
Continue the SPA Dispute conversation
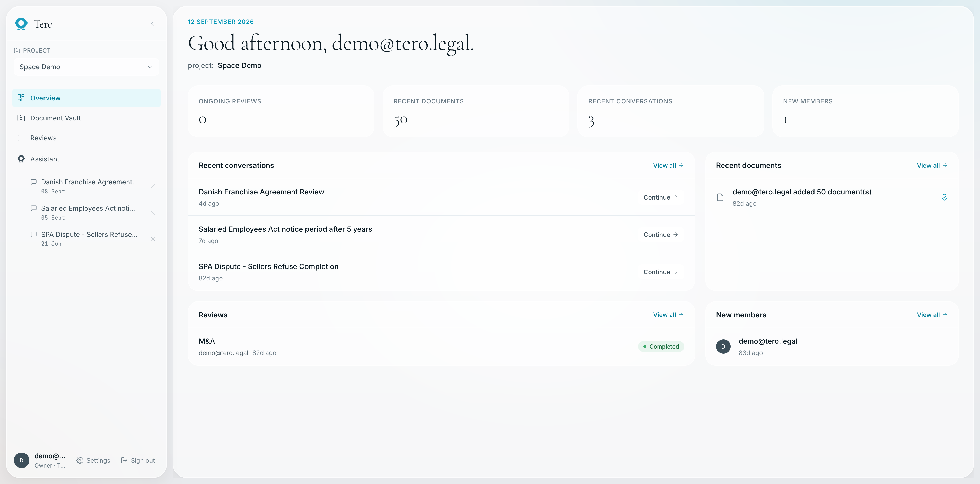click(x=661, y=272)
